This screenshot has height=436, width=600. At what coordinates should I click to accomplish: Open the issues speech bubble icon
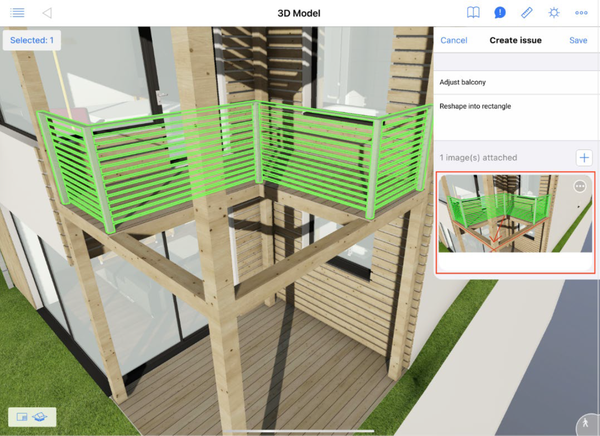pyautogui.click(x=500, y=13)
